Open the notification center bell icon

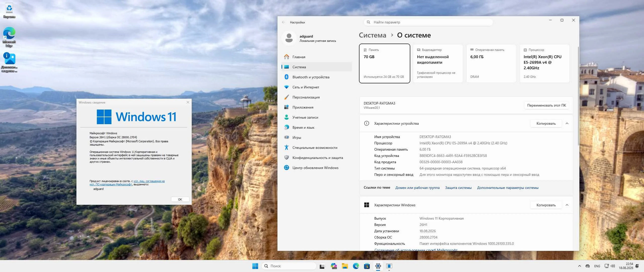tap(637, 266)
